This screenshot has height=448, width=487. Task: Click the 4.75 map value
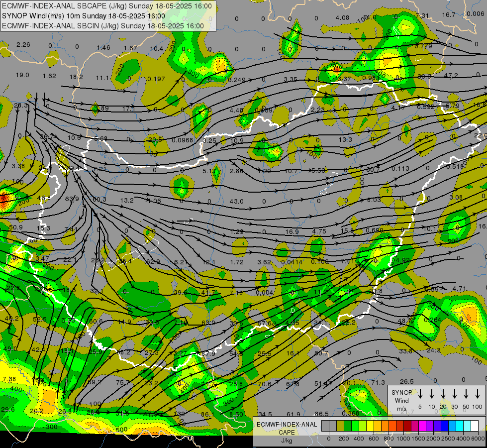click(319, 231)
